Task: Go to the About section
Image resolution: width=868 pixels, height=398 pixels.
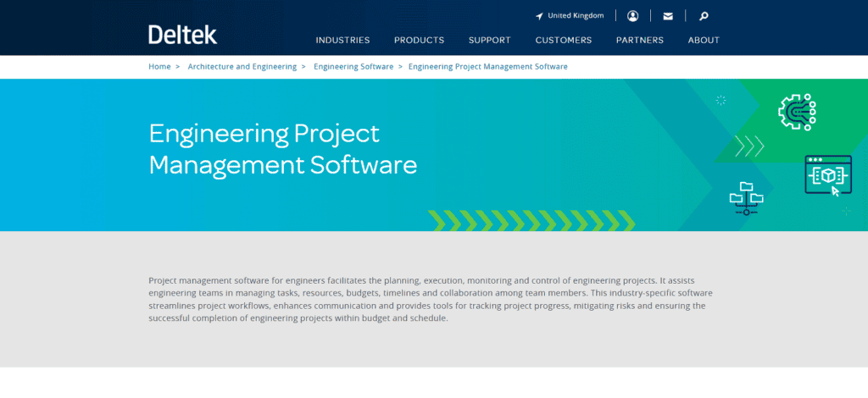Action: coord(704,40)
